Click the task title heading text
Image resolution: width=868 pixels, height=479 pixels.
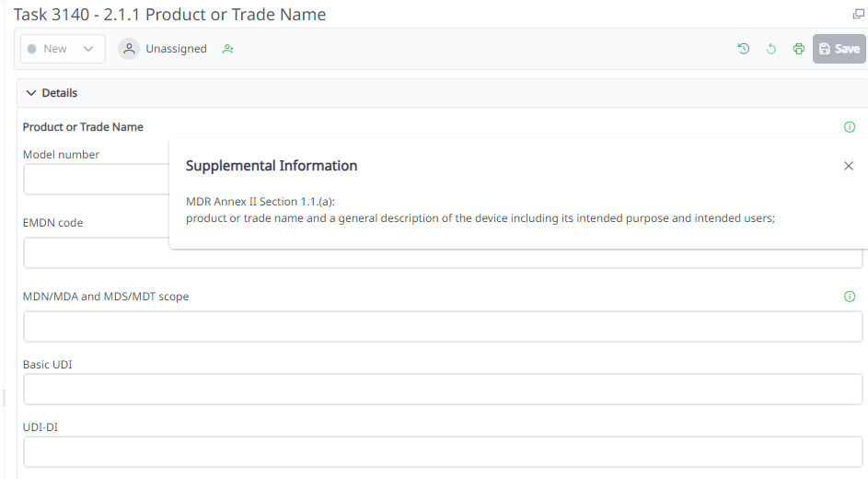point(169,15)
